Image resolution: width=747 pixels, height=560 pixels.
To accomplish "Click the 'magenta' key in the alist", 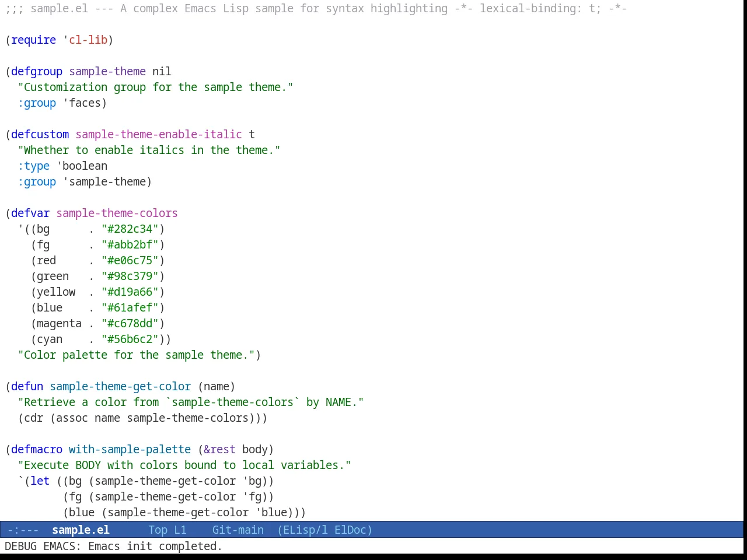I will pos(60,323).
